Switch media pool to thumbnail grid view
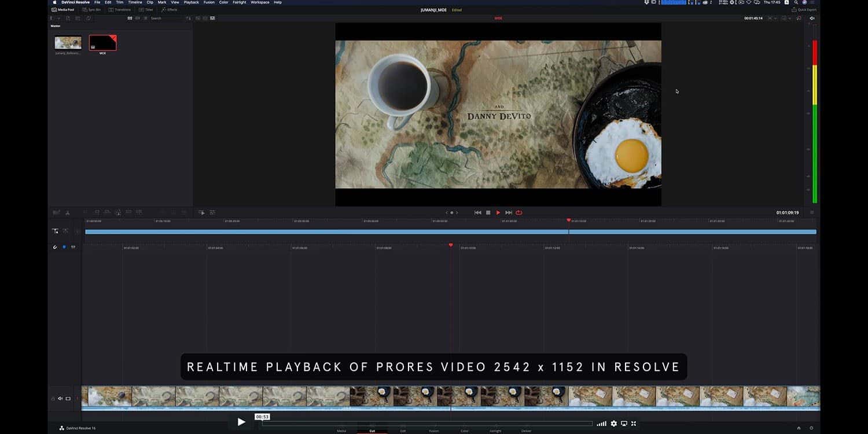Screen dimensions: 868x434 click(x=130, y=19)
